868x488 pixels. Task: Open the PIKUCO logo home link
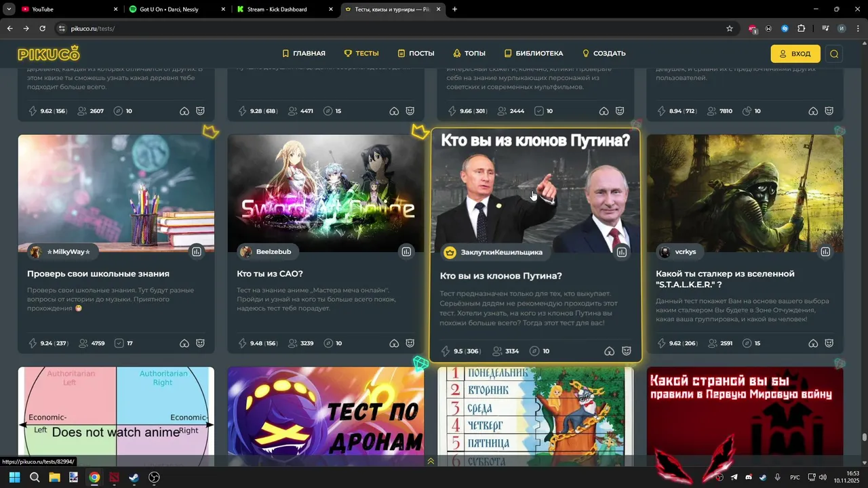[x=49, y=54]
